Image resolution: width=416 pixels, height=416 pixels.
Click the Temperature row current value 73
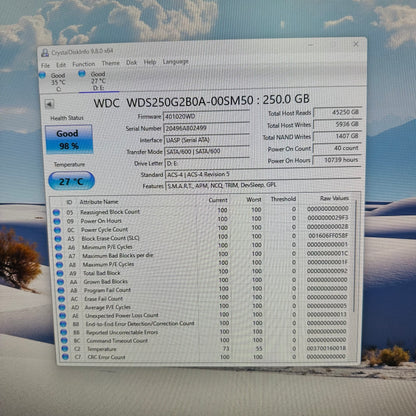click(226, 348)
